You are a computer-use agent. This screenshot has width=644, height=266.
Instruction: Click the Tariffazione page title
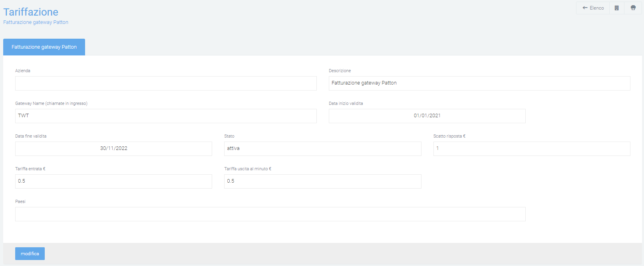pos(31,12)
